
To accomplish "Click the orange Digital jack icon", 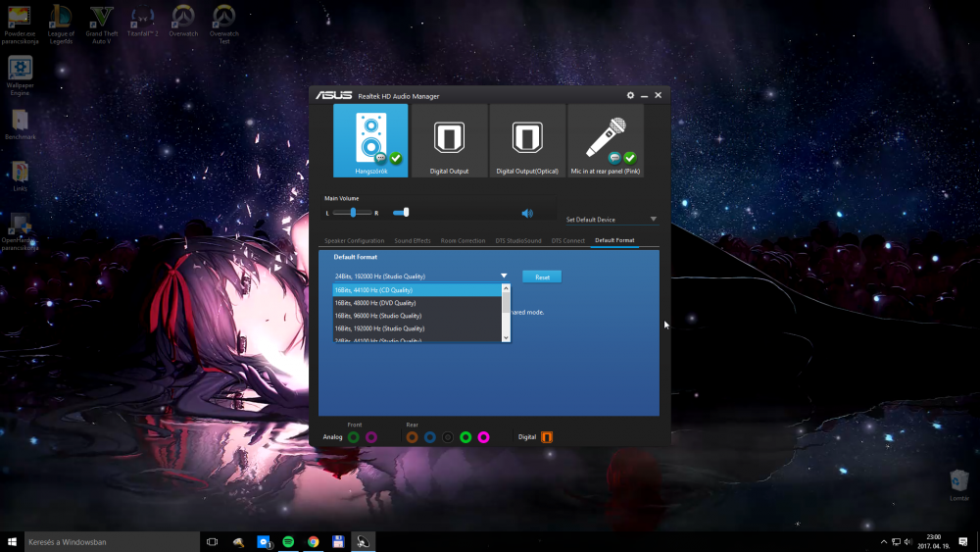I will (547, 436).
